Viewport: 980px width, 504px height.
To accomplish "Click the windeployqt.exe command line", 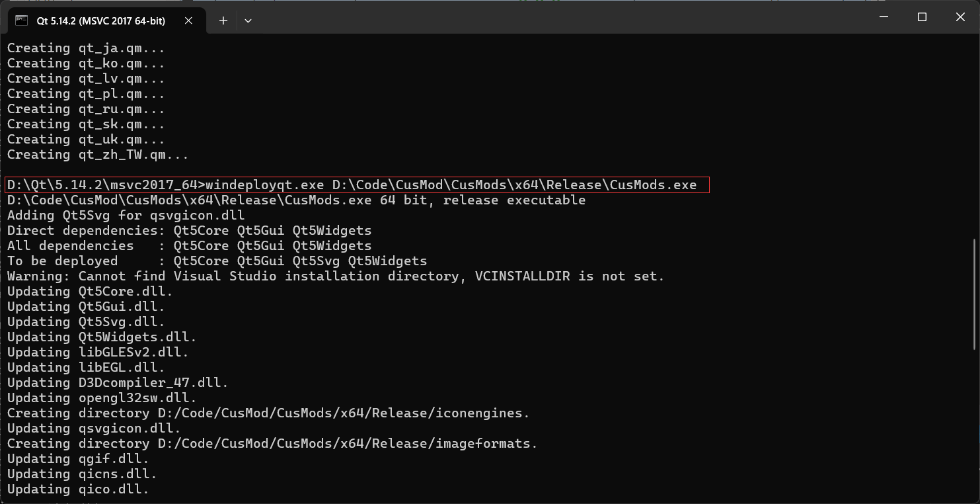I will [357, 185].
